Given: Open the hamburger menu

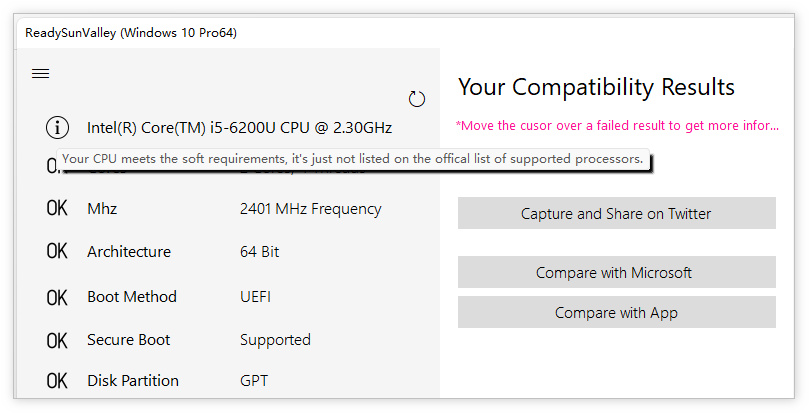Looking at the screenshot, I should (41, 73).
